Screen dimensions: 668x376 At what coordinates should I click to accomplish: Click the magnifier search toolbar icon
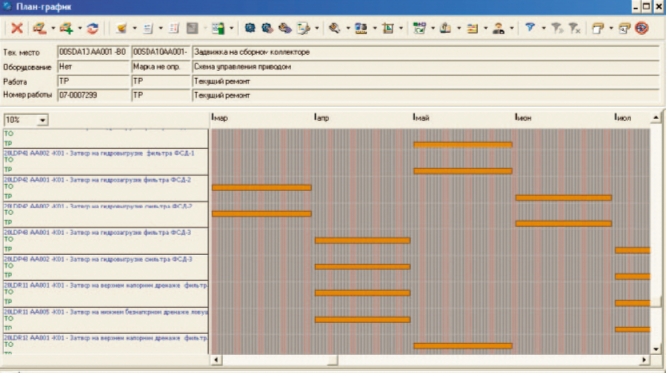tap(334, 29)
